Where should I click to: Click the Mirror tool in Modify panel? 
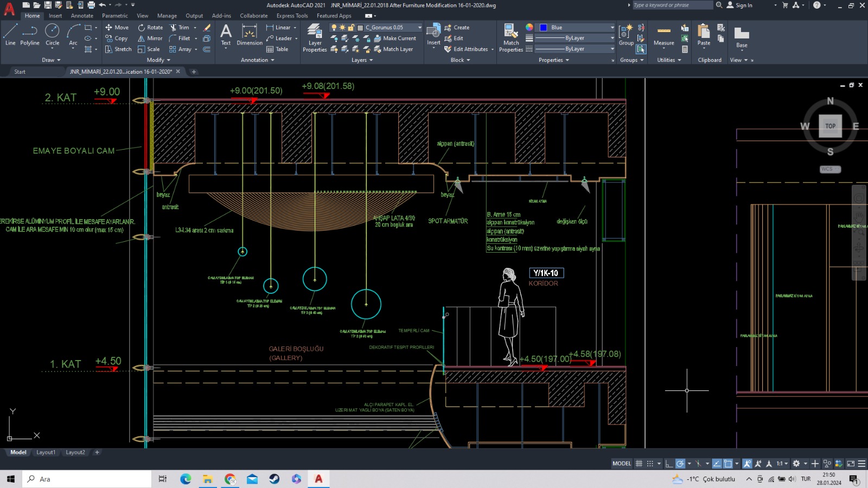click(x=150, y=38)
